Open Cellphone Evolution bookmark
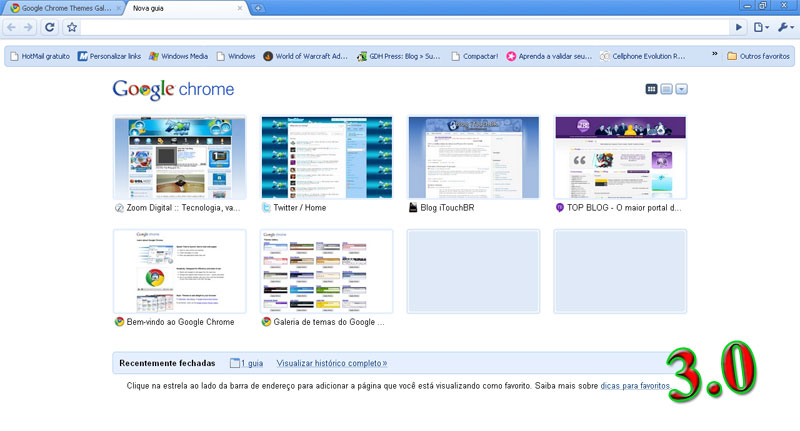This screenshot has width=800, height=431. click(642, 56)
